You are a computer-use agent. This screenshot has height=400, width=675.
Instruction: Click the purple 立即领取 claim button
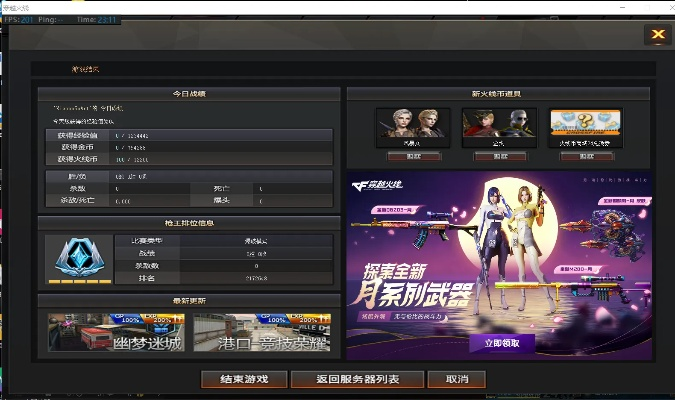click(501, 342)
